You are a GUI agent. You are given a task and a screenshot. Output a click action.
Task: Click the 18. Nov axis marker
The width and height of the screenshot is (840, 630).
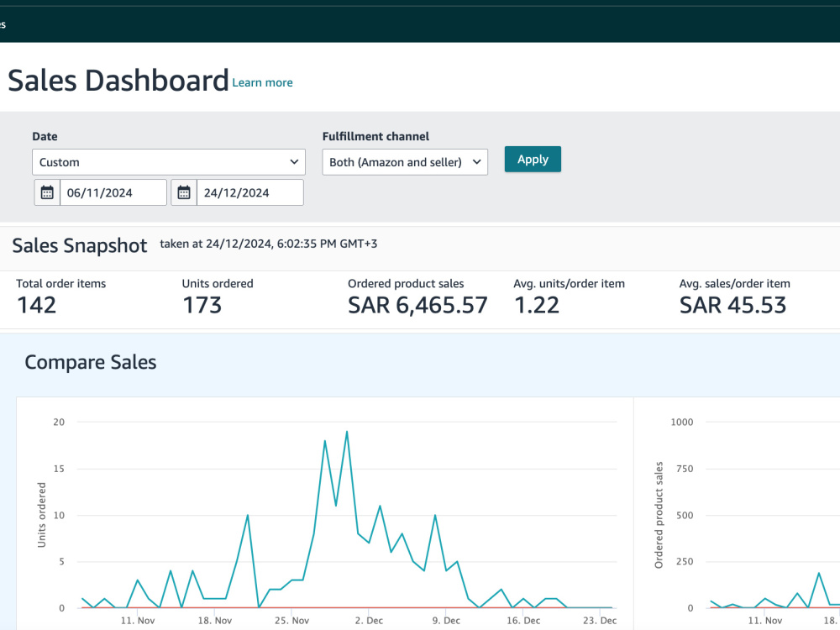click(x=215, y=621)
